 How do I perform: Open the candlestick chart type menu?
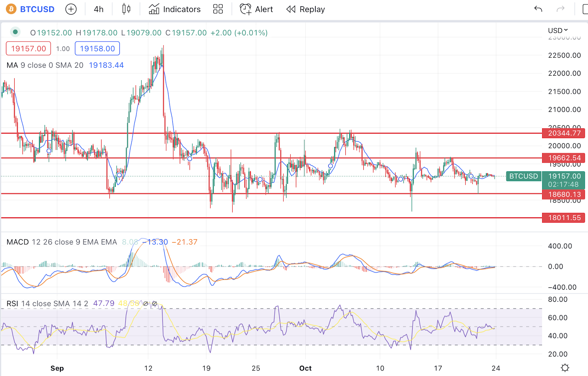126,9
